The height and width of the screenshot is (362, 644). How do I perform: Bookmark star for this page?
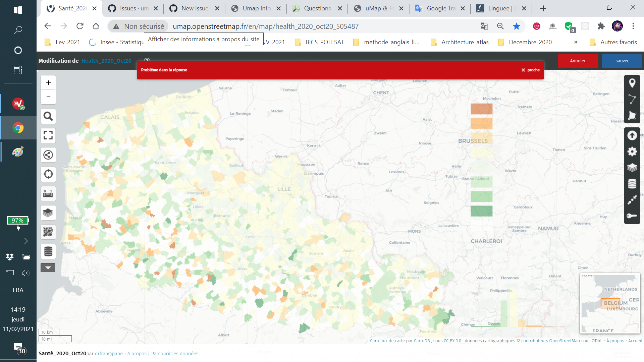click(x=517, y=26)
